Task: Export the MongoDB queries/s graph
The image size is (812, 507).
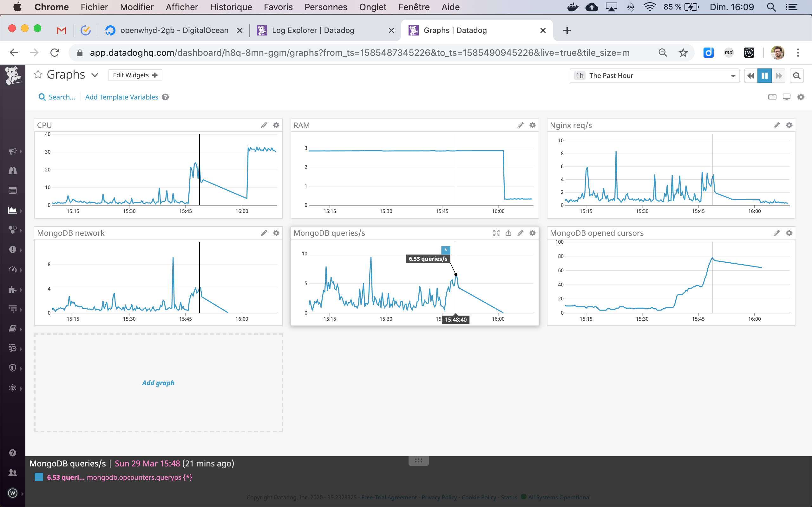Action: click(508, 233)
